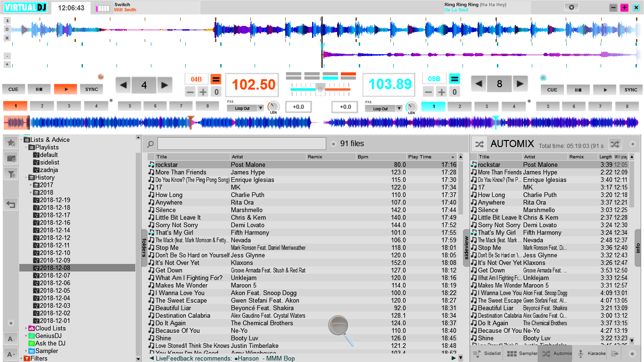Select the 2018-12-19 history entry
This screenshot has width=644, height=362.
tap(55, 200)
